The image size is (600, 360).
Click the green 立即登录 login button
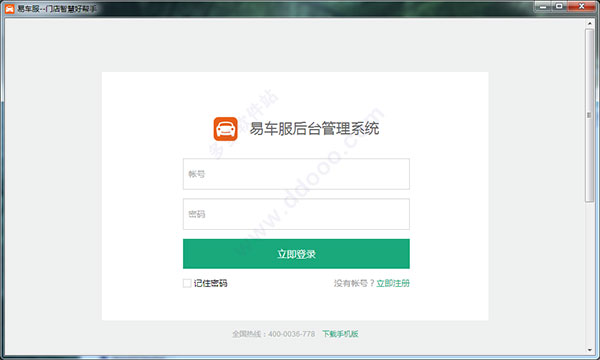(x=296, y=254)
